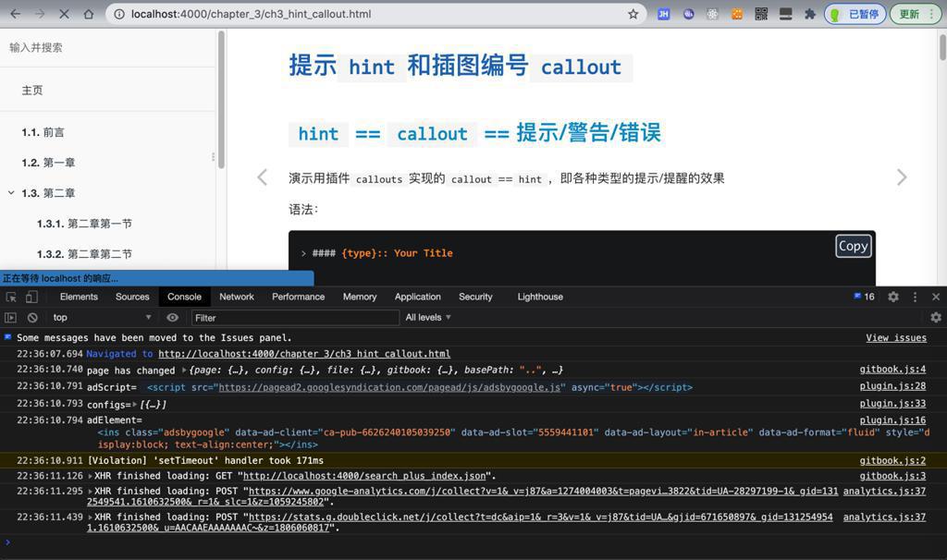Open DevTools settings gear
Image resolution: width=947 pixels, height=560 pixels.
pos(893,297)
